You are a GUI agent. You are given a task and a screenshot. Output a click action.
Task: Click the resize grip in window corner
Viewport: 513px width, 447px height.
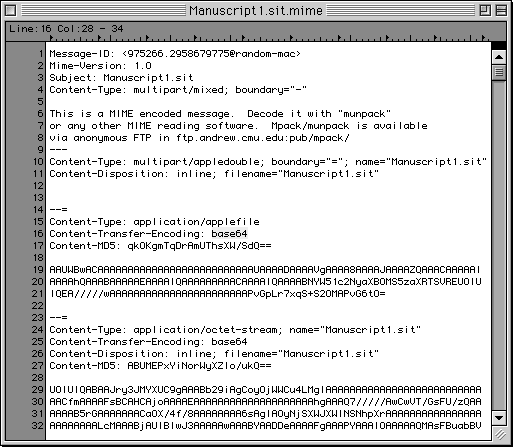(x=499, y=433)
